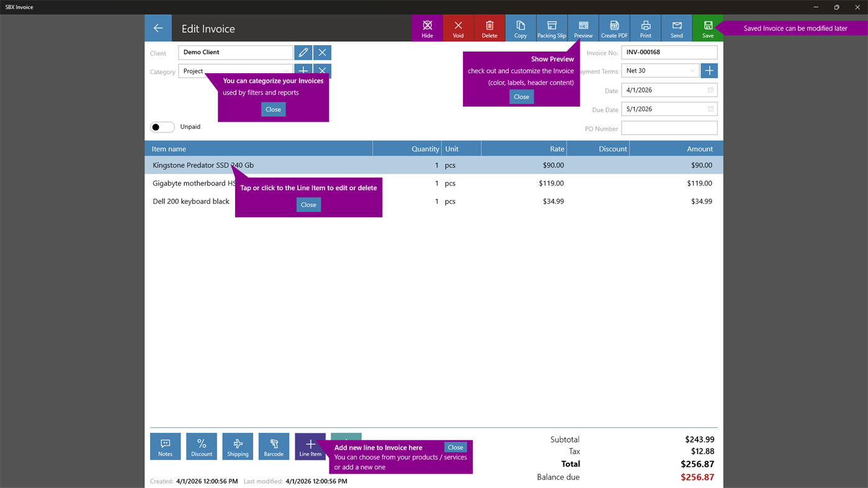Open the Packing Slip tool
The height and width of the screenshot is (488, 868).
(x=552, y=27)
